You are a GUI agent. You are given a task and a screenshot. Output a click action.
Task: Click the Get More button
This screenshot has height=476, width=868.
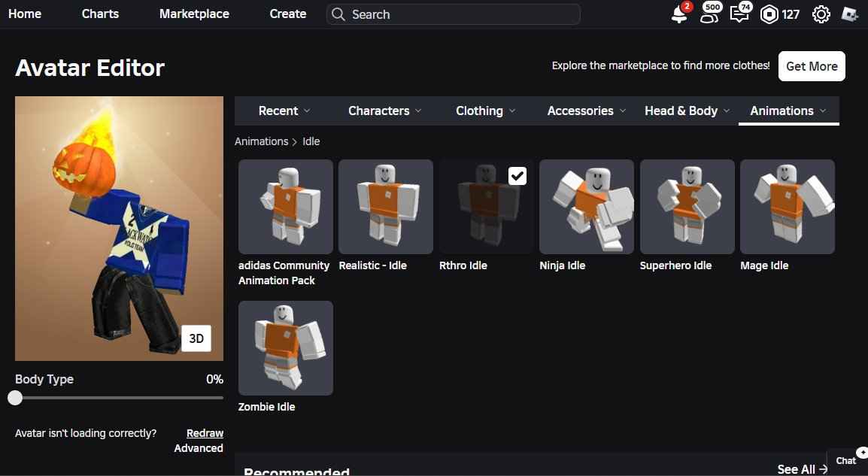(812, 66)
